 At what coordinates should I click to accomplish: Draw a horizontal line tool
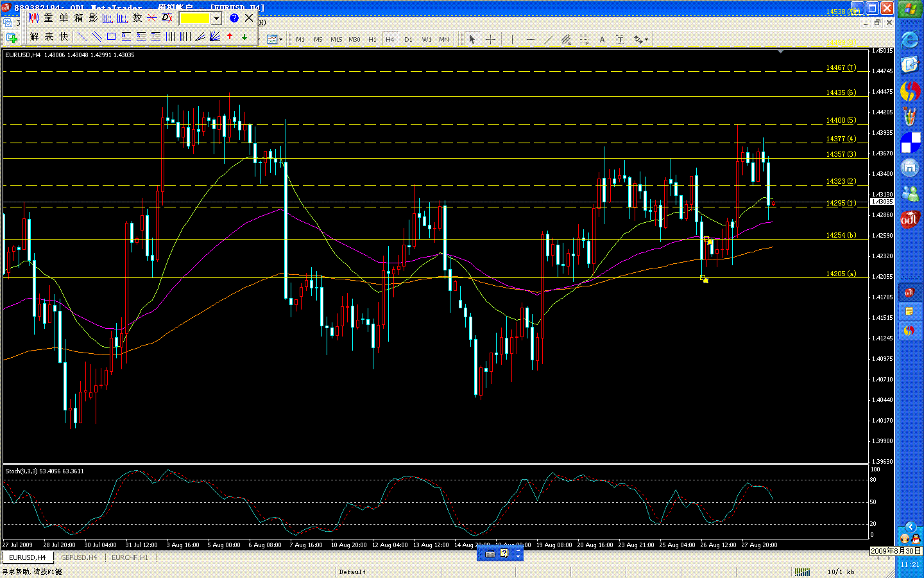point(530,39)
